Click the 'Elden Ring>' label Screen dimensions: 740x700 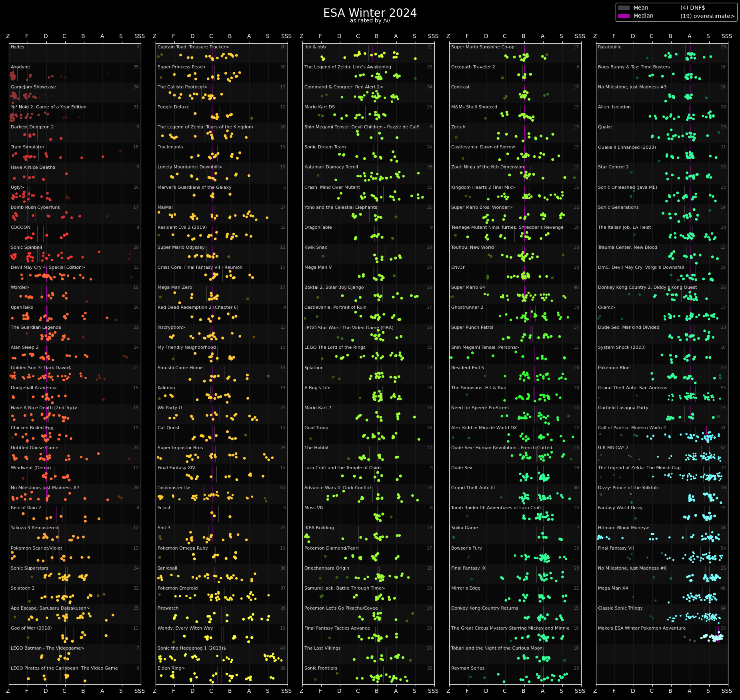click(171, 668)
